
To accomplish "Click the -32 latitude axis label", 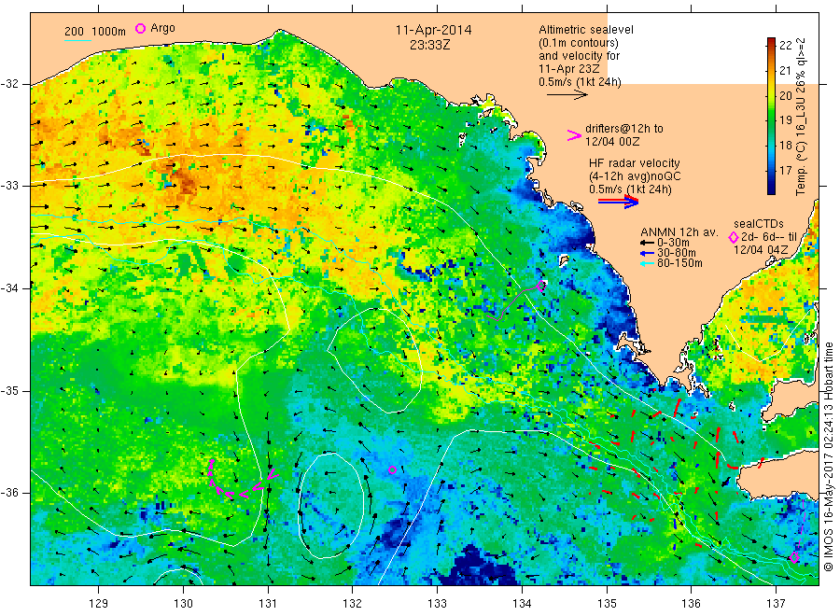I will tap(9, 84).
